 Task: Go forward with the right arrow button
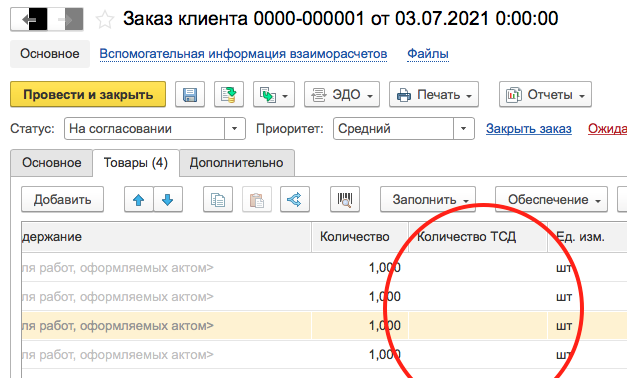[x=65, y=19]
